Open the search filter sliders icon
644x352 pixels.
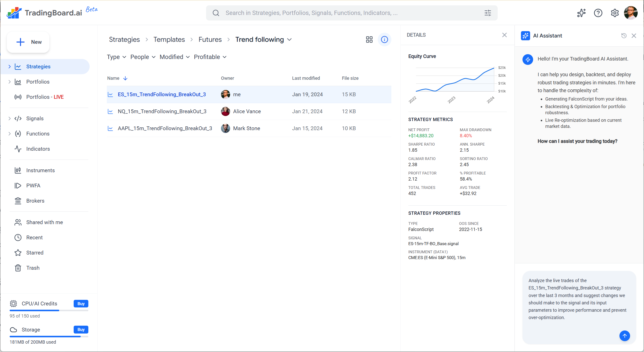pos(488,13)
